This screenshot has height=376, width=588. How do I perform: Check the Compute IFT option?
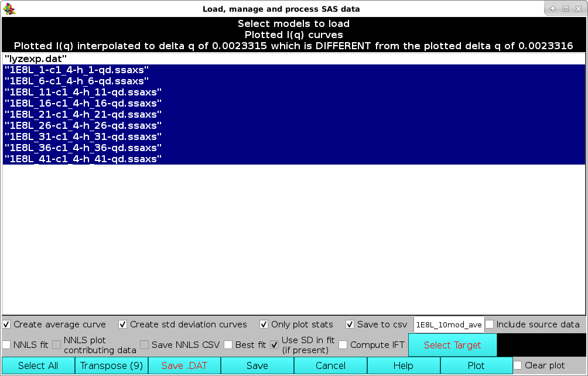(x=343, y=345)
